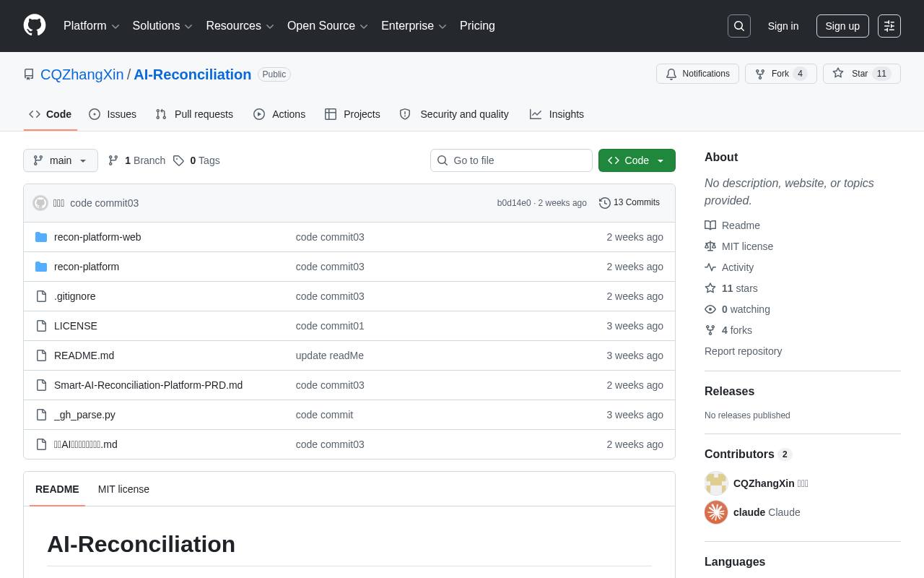Open the CQZhangXin owner link
This screenshot has height=578, width=924.
(x=82, y=74)
